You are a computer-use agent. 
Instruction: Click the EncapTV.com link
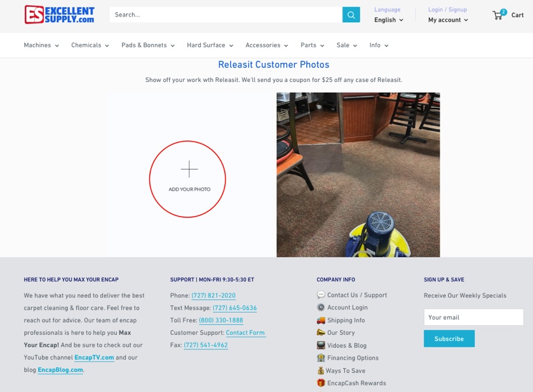pos(94,358)
